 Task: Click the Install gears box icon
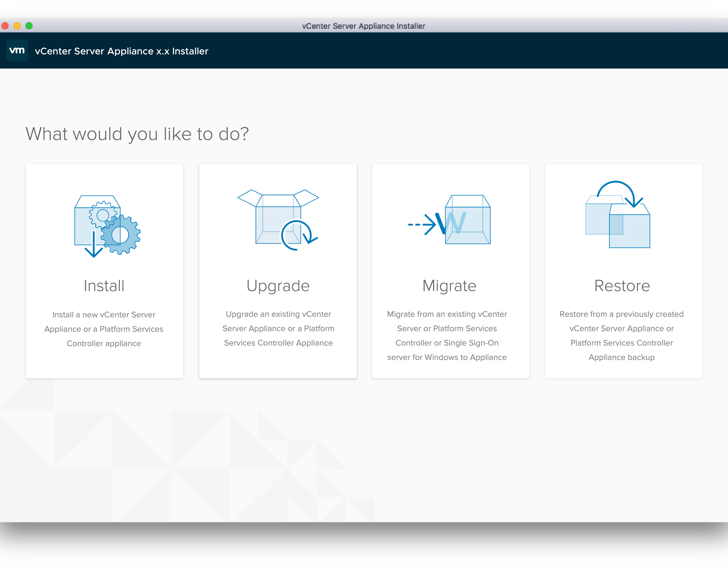107,226
